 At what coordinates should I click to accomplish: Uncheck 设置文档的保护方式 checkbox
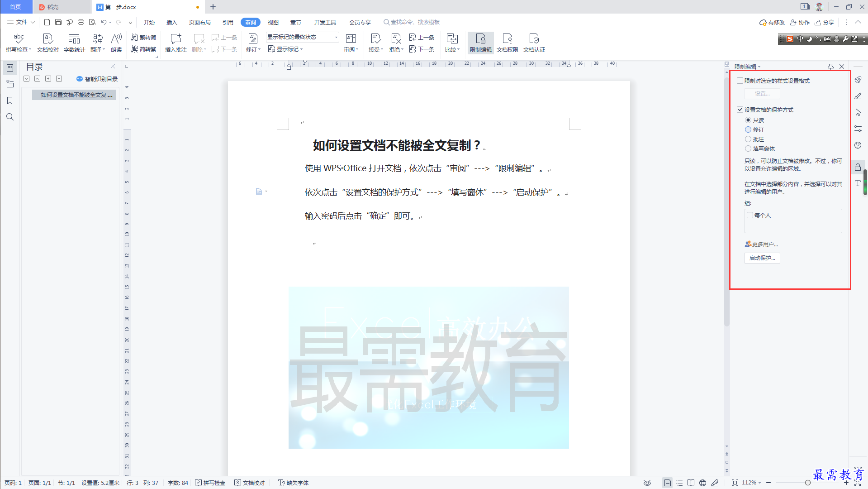[740, 110]
